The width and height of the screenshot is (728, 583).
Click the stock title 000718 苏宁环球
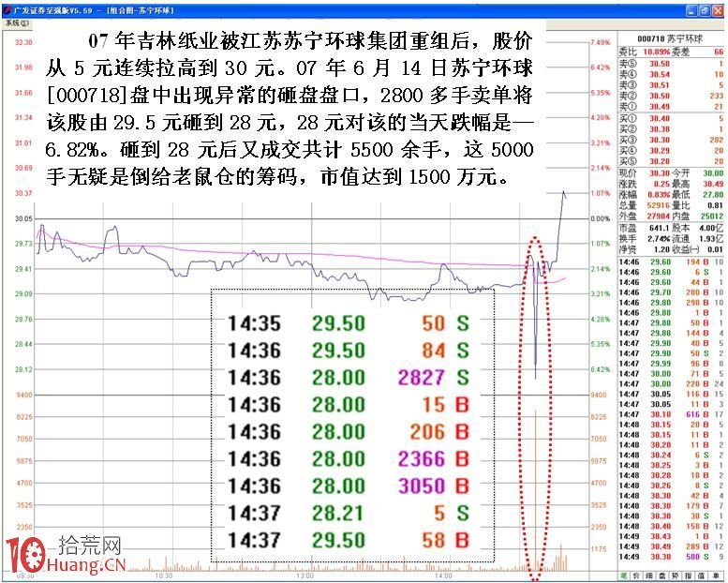670,39
